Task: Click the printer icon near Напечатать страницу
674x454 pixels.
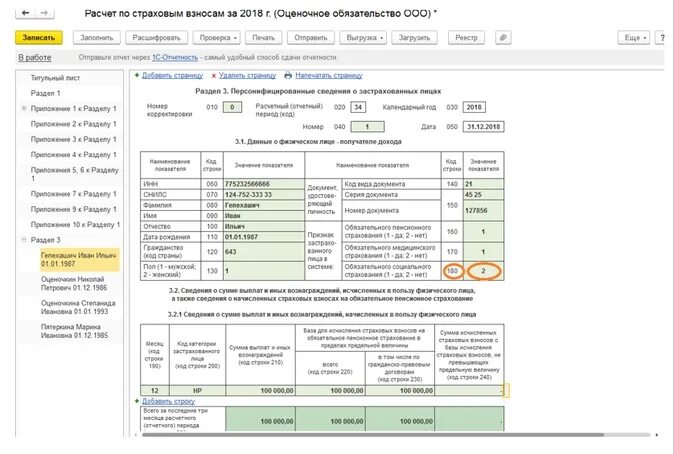Action: tap(288, 75)
